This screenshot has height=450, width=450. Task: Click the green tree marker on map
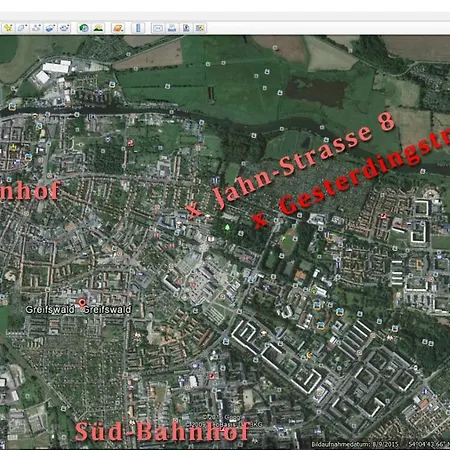[227, 228]
